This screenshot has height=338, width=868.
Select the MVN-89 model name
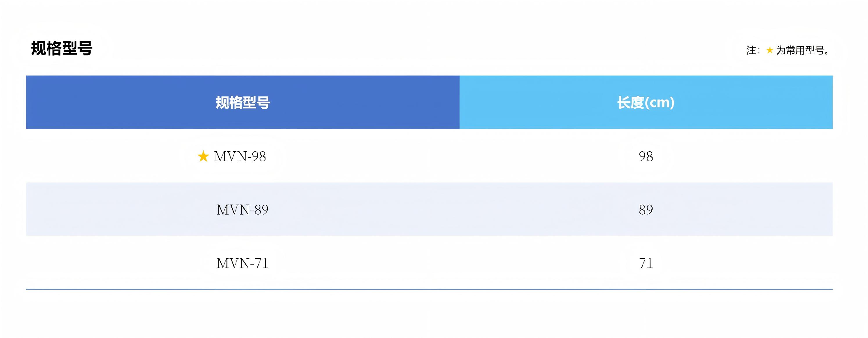pyautogui.click(x=242, y=210)
